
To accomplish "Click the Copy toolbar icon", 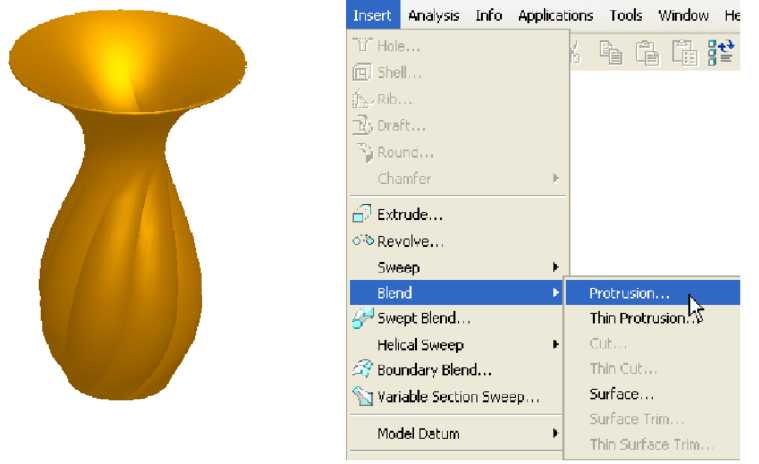I will coord(611,52).
